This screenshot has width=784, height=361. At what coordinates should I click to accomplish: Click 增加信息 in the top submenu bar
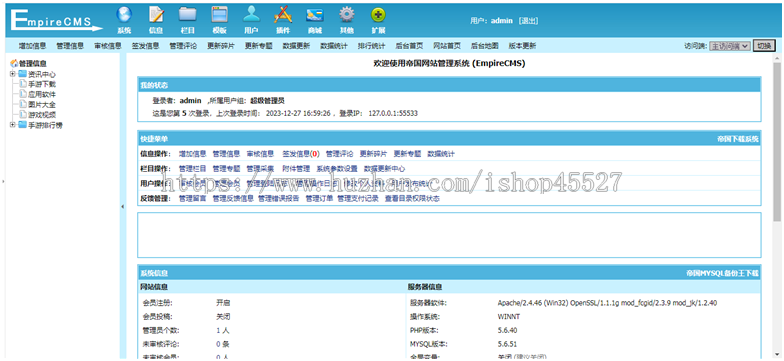click(32, 46)
